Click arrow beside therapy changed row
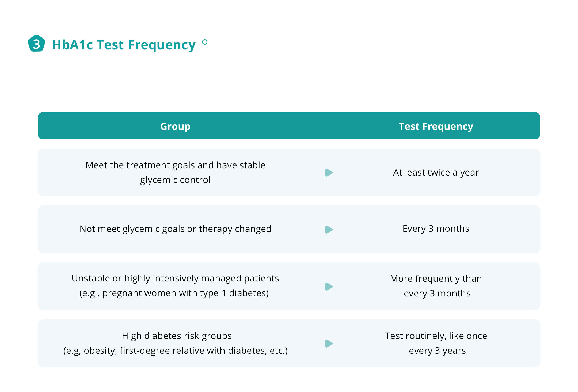 (x=329, y=230)
